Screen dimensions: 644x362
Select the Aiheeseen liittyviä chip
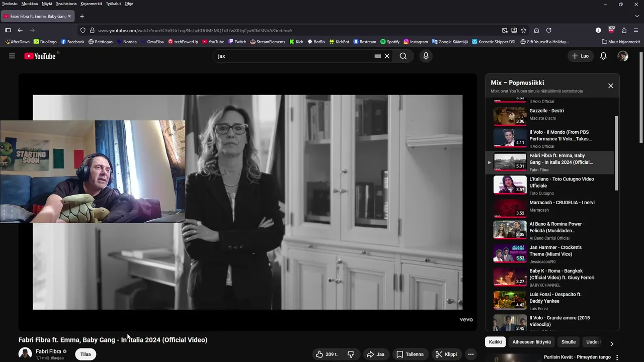[531, 342]
